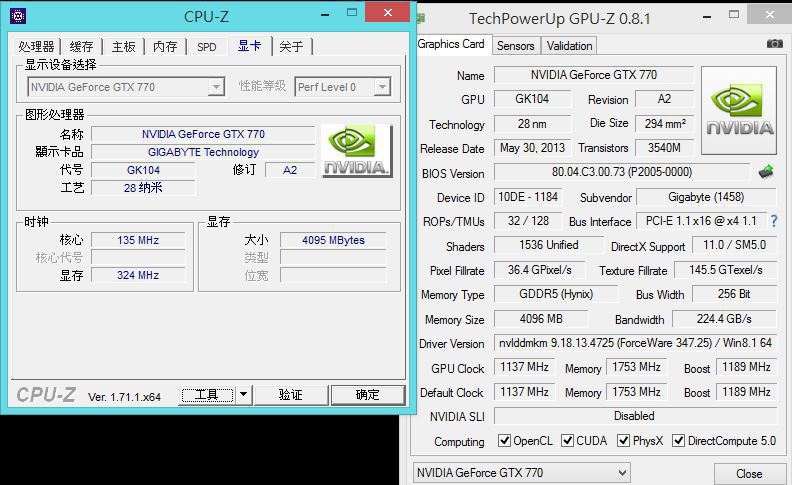The height and width of the screenshot is (485, 792).
Task: Open GPU selection dropdown in GPU-Z
Action: 622,473
